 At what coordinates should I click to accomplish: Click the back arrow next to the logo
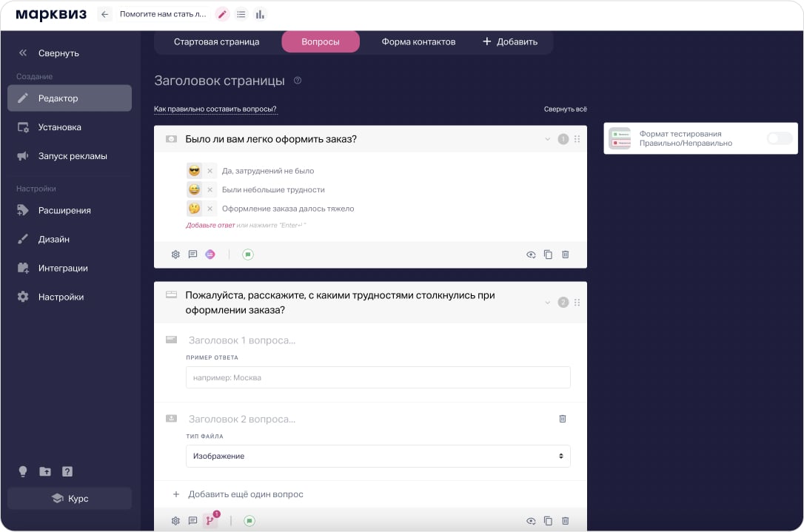pos(104,14)
